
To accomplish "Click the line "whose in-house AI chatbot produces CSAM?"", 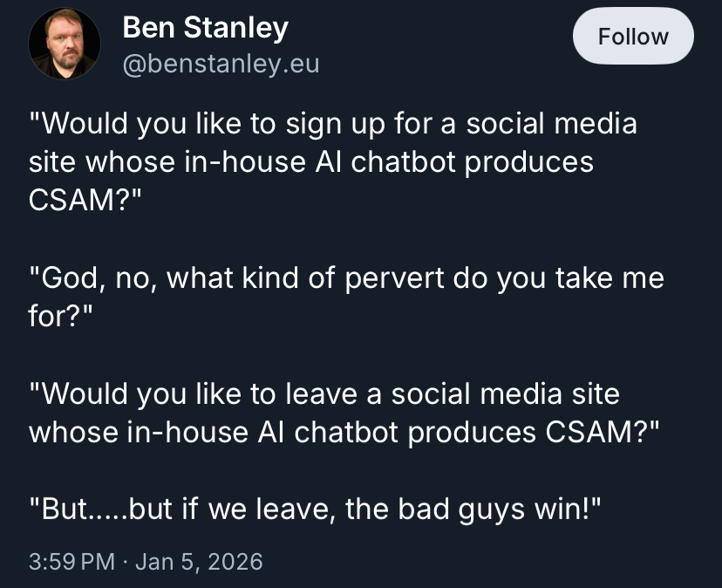I will (343, 431).
